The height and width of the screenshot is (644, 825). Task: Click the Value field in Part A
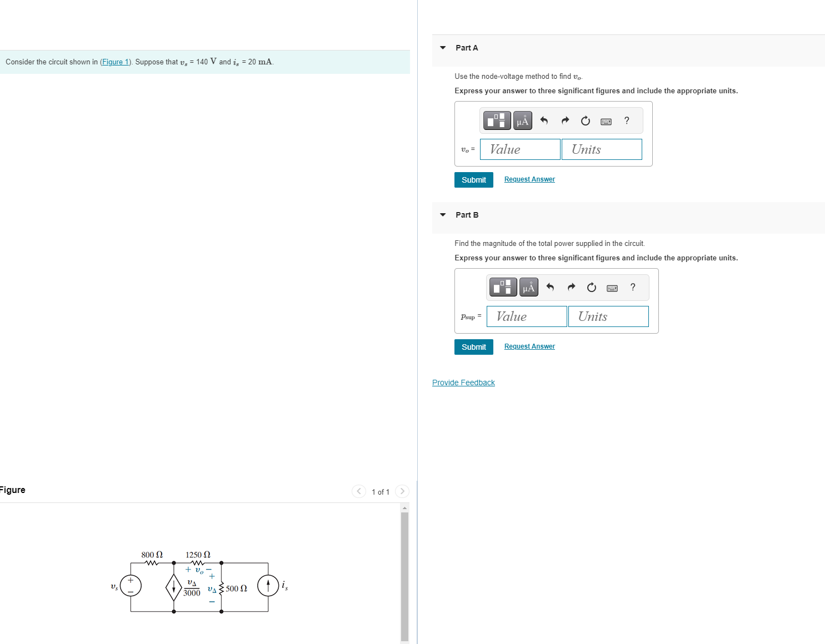pos(519,149)
